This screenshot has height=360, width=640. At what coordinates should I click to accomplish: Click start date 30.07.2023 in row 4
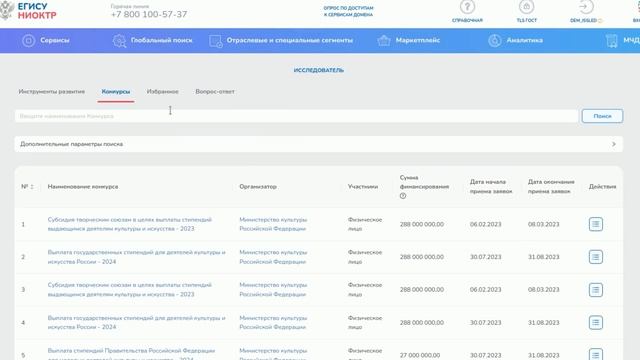tap(485, 322)
